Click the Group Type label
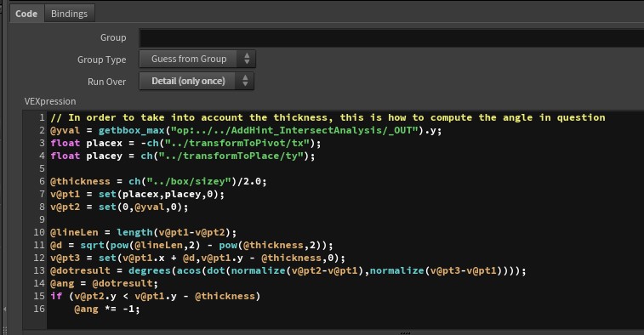 click(101, 60)
